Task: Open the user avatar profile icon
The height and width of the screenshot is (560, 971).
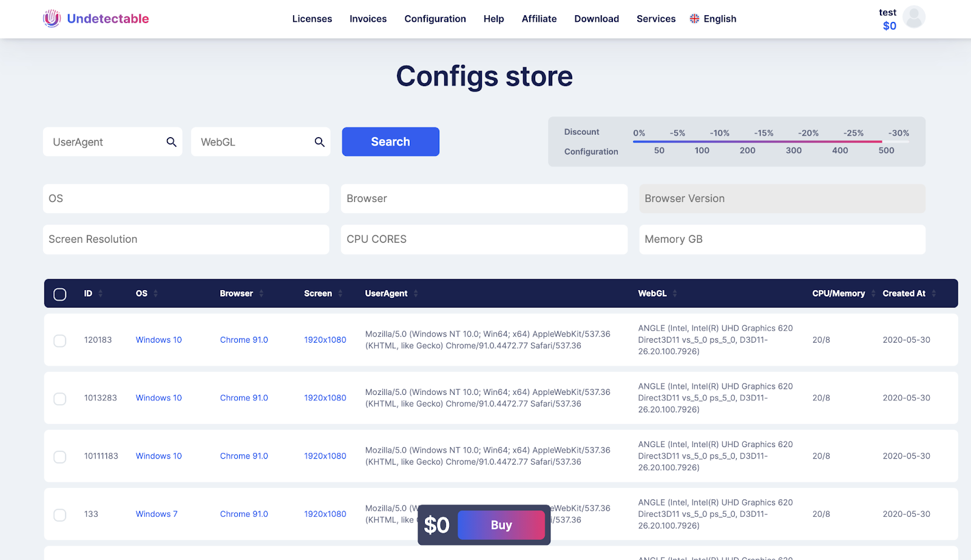Action: (x=913, y=17)
